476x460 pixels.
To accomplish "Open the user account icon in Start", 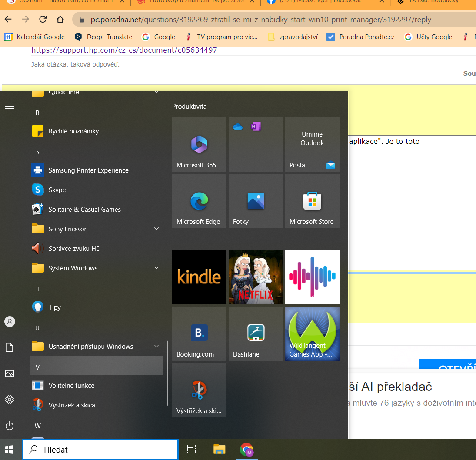I will pyautogui.click(x=10, y=322).
